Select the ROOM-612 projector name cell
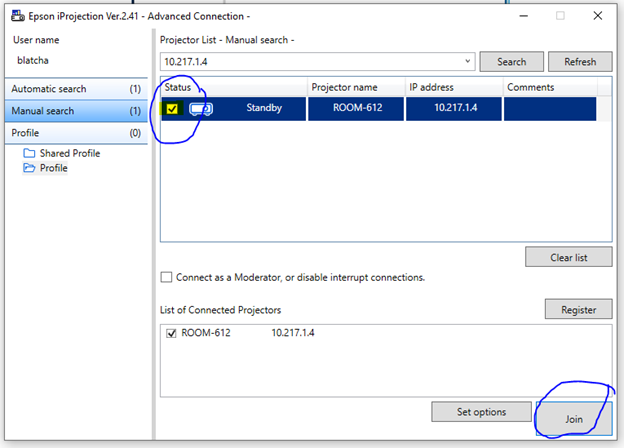The image size is (624, 448). 356,108
